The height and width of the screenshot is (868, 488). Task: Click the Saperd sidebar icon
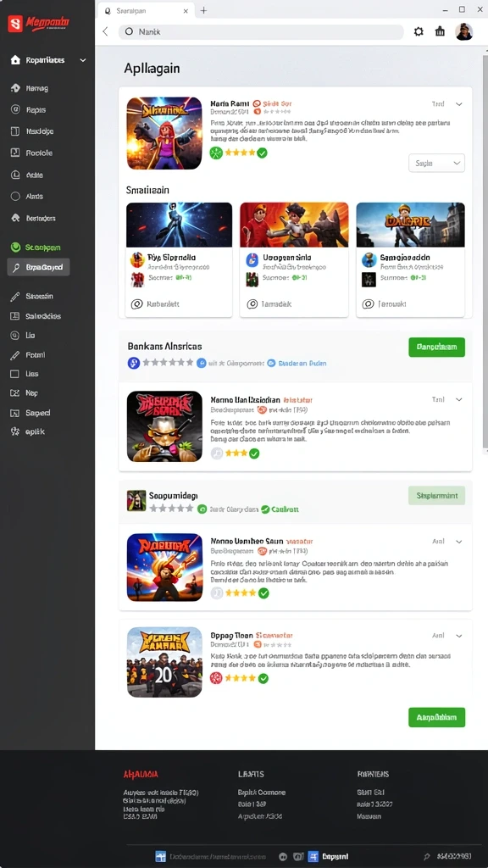click(15, 413)
